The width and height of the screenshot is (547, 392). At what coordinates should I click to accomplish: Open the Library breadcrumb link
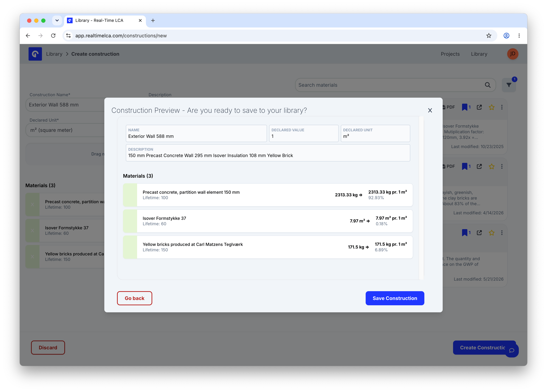[54, 54]
